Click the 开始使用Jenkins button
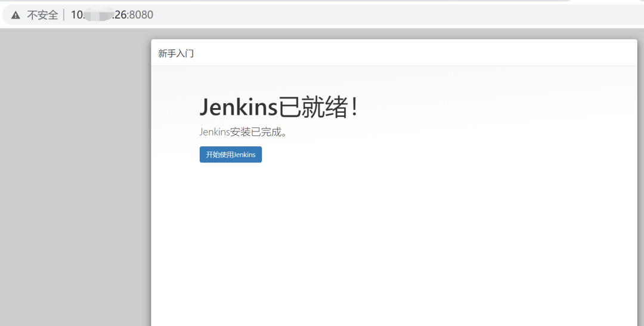Screen dimensions: 644x326 [x=230, y=155]
